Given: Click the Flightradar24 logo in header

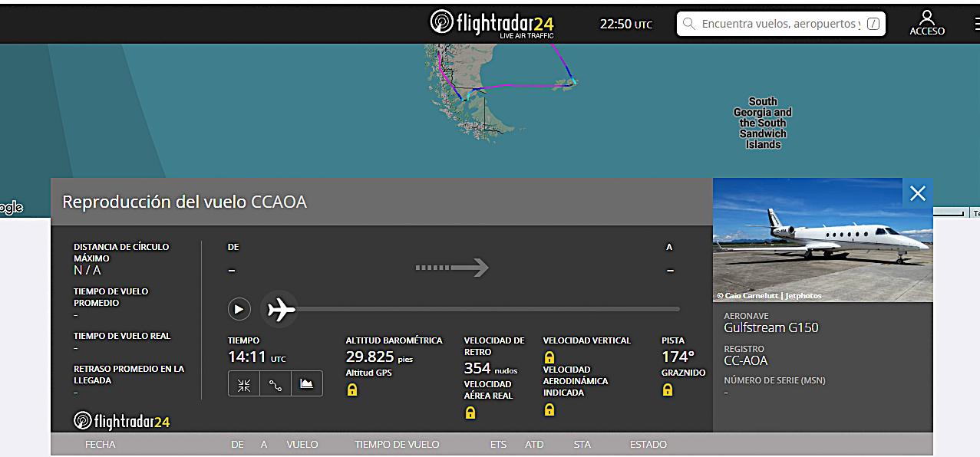Looking at the screenshot, I should coord(491,23).
